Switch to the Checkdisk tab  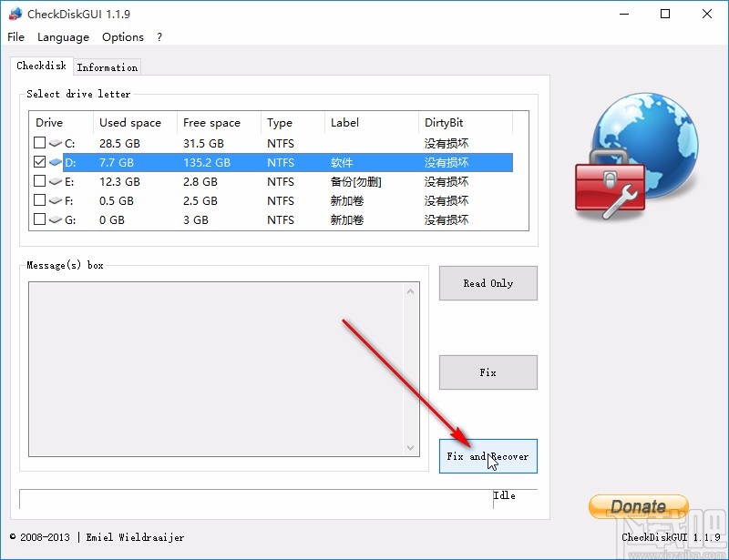pos(41,66)
